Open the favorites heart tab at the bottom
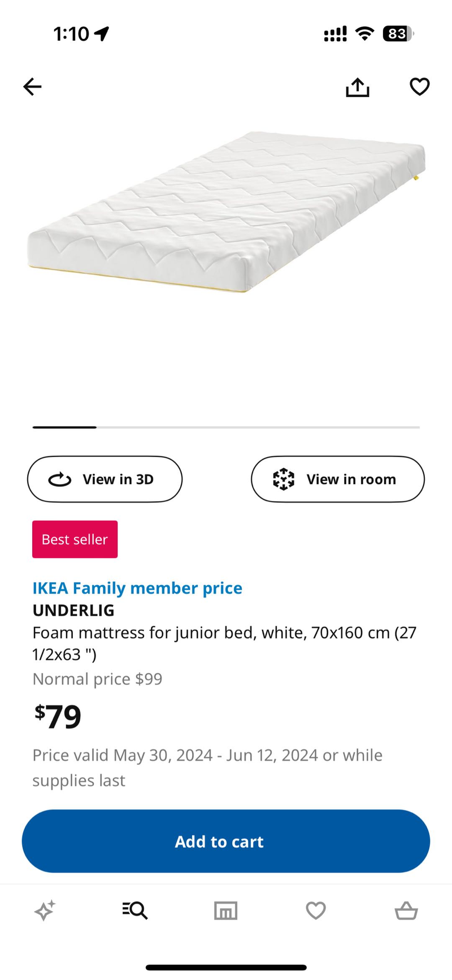452x980 pixels. (x=316, y=911)
